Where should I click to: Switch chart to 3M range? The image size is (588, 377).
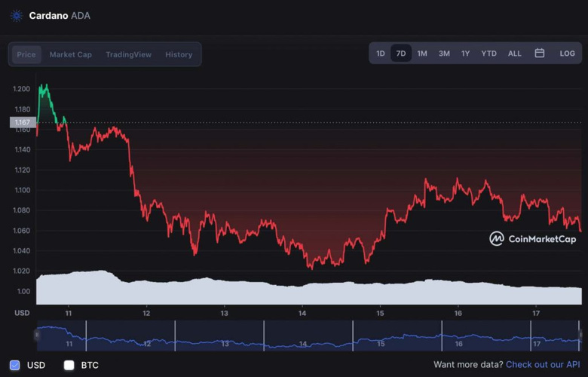444,54
